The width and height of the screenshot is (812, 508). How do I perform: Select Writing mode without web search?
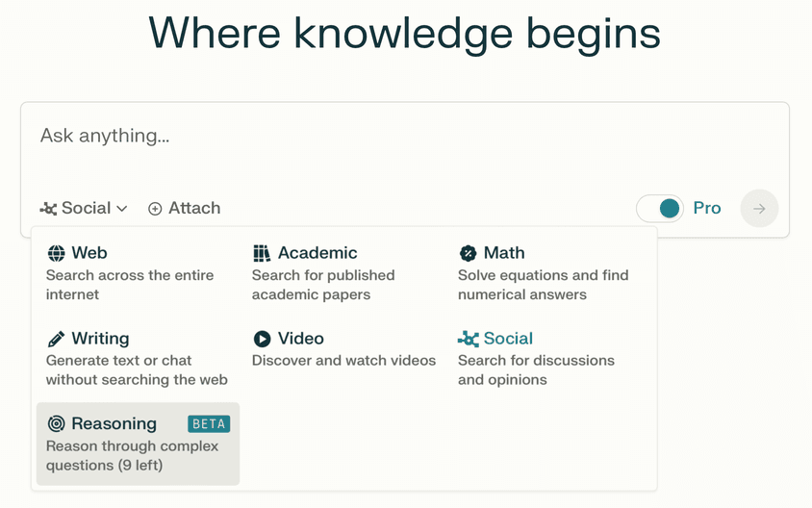pyautogui.click(x=138, y=358)
